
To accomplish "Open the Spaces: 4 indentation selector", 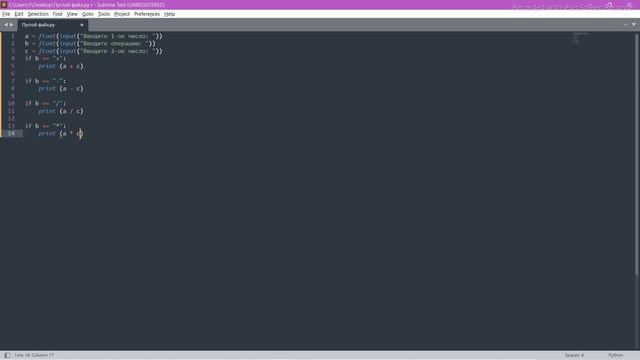I will 574,355.
